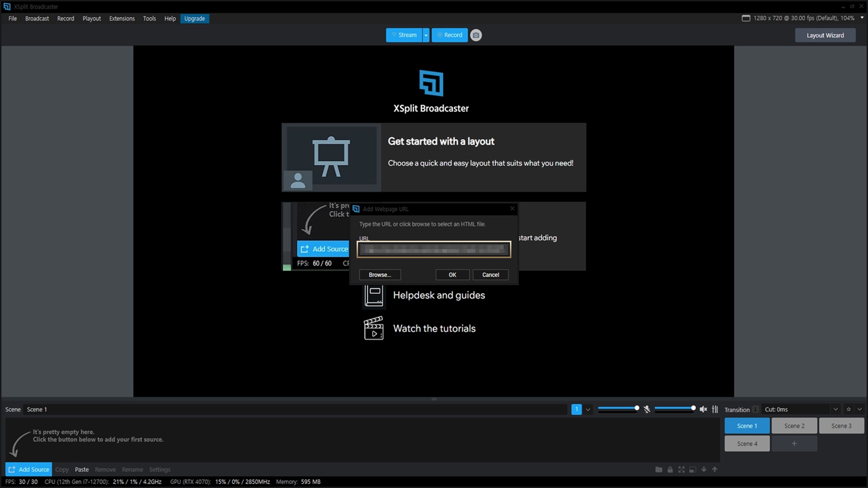Open the Playout menu
The width and height of the screenshot is (868, 488).
point(92,18)
